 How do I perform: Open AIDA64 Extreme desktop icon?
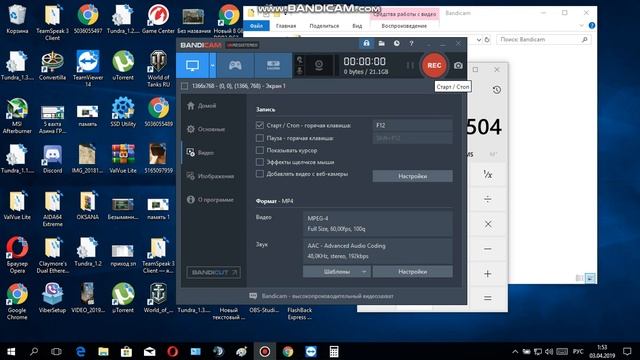53,209
